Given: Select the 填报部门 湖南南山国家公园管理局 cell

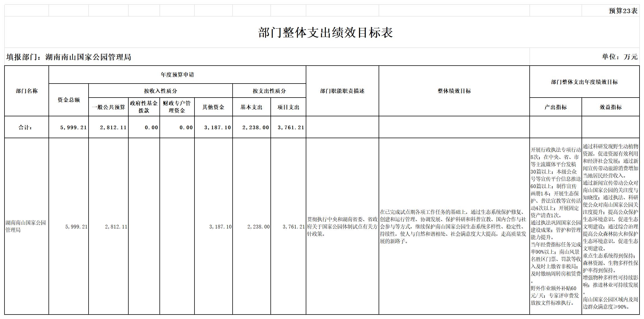Looking at the screenshot, I should 69,57.
